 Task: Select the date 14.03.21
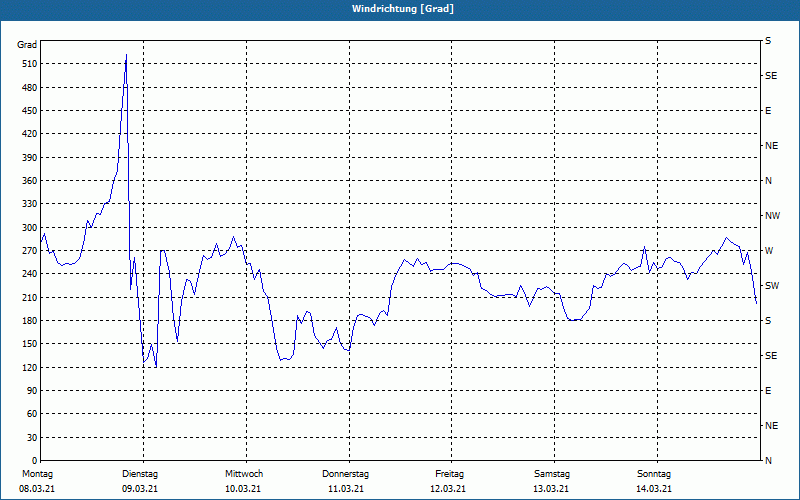[654, 489]
